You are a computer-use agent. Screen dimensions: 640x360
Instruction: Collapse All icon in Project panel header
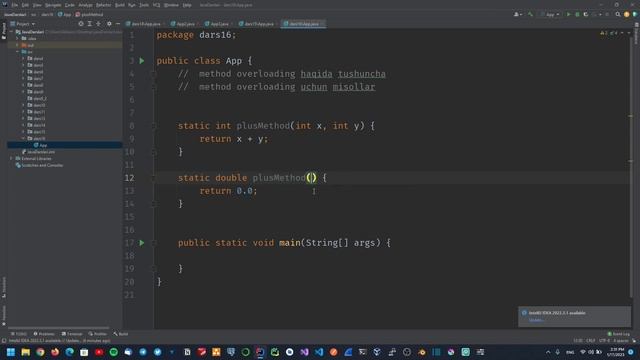98,24
